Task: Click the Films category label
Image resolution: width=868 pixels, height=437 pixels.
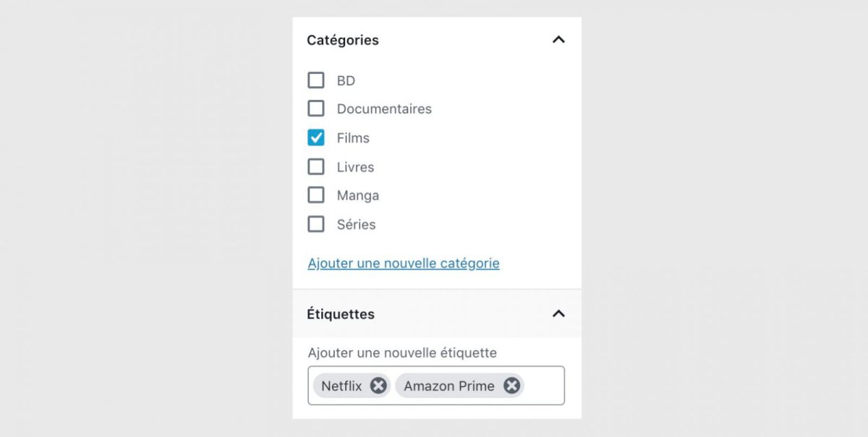Action: point(353,137)
